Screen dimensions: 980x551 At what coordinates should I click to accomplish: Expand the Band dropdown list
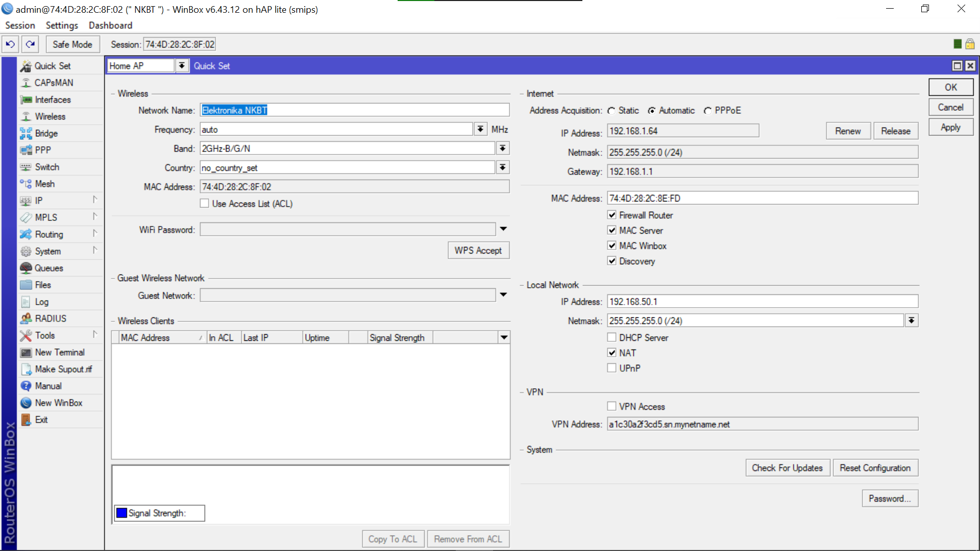click(503, 148)
